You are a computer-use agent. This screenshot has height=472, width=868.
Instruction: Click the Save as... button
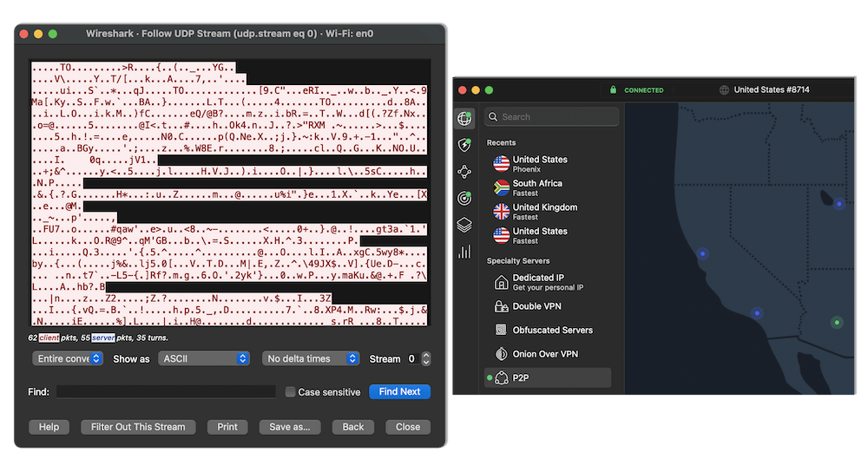click(x=290, y=427)
